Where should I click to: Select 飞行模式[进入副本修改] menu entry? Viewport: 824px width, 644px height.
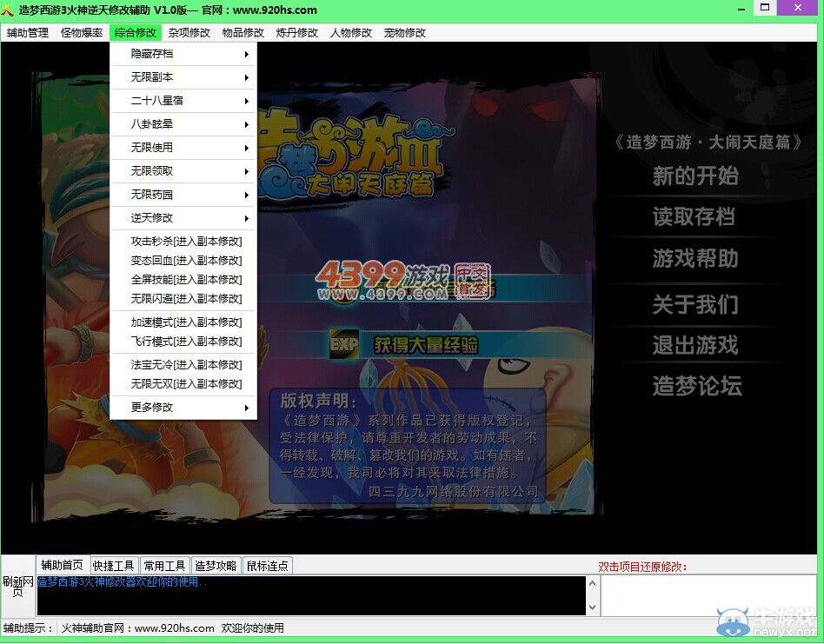[183, 342]
